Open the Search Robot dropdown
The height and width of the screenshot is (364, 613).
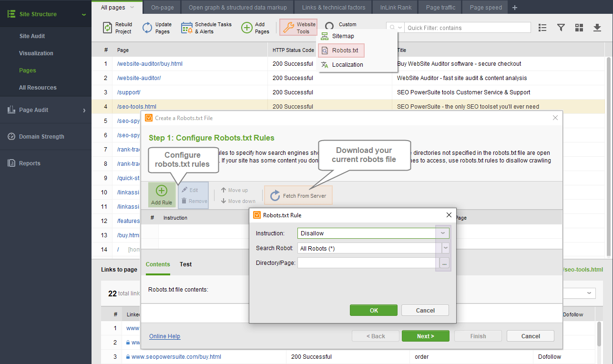pos(445,248)
